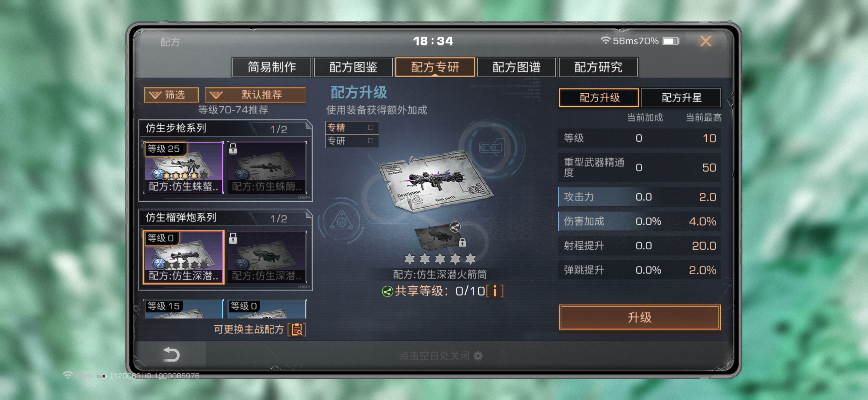
Task: Click the share icon on small blueprint
Action: (x=455, y=227)
